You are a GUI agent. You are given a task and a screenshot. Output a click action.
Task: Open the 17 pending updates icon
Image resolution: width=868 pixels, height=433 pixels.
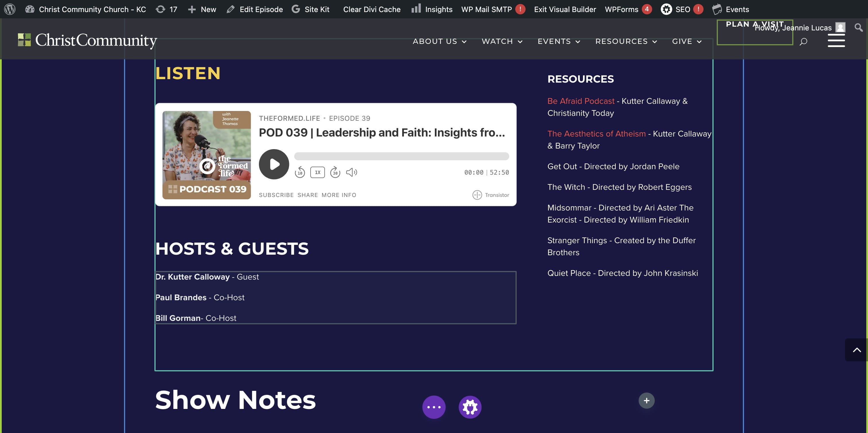click(166, 9)
